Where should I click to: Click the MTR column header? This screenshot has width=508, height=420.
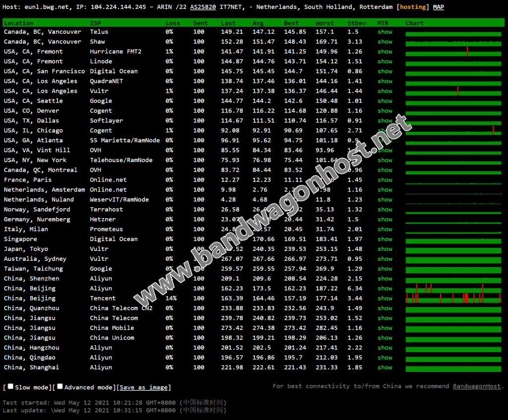[x=383, y=23]
